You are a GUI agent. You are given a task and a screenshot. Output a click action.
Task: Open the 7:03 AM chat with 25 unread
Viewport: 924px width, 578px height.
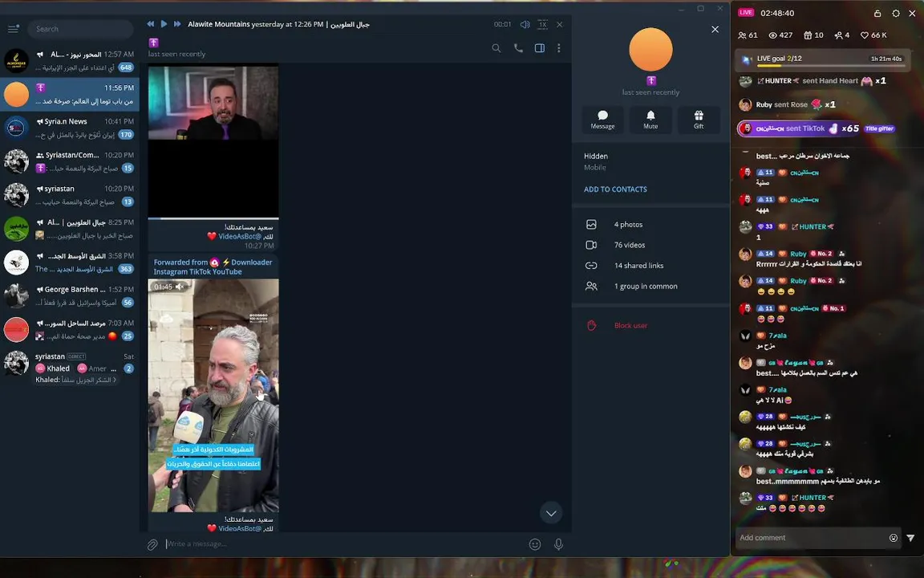click(70, 330)
